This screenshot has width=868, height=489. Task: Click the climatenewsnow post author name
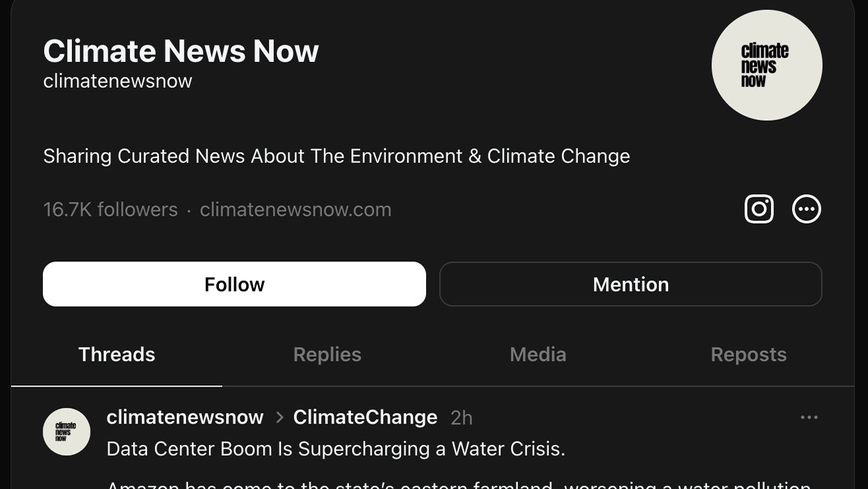(185, 417)
